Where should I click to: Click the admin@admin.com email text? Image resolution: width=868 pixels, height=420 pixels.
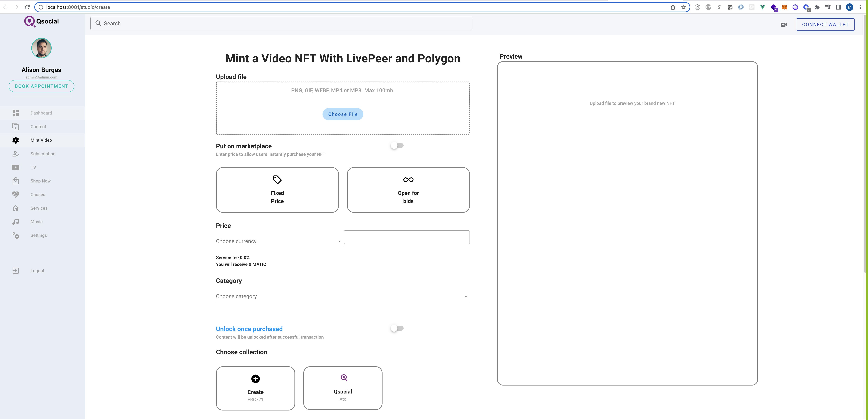click(41, 77)
